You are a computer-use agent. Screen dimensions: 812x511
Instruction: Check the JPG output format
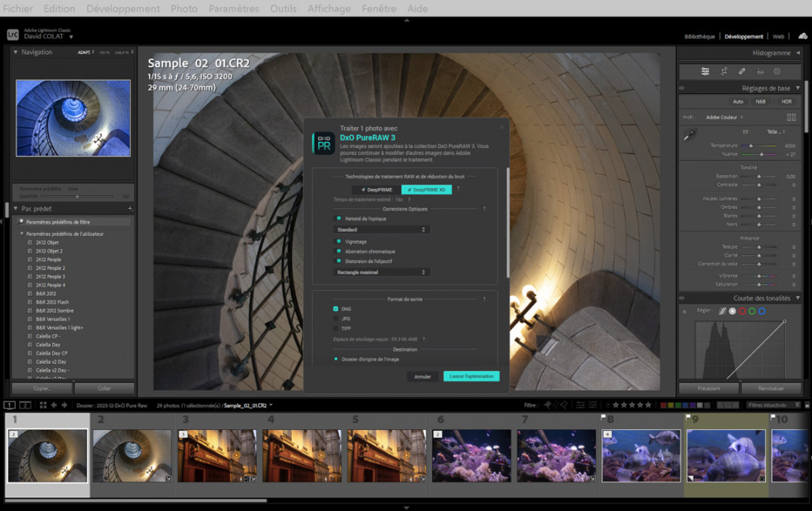tap(335, 319)
